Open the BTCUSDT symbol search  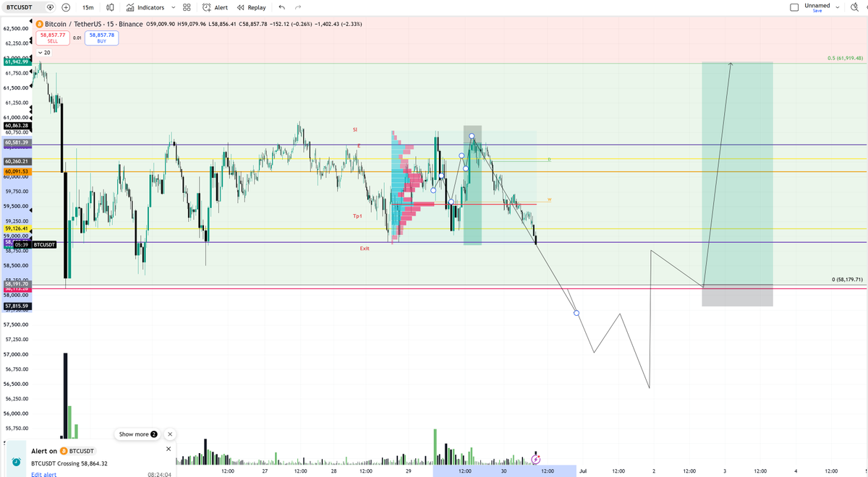click(x=20, y=7)
